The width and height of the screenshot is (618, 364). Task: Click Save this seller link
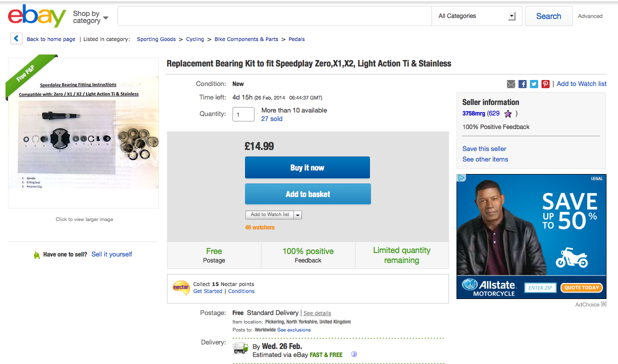tap(484, 148)
